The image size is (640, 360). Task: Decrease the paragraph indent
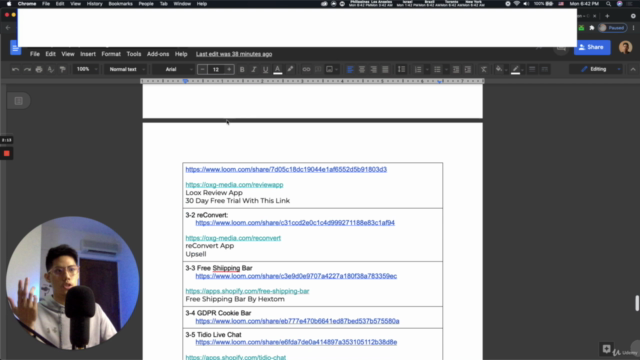pyautogui.click(x=456, y=69)
